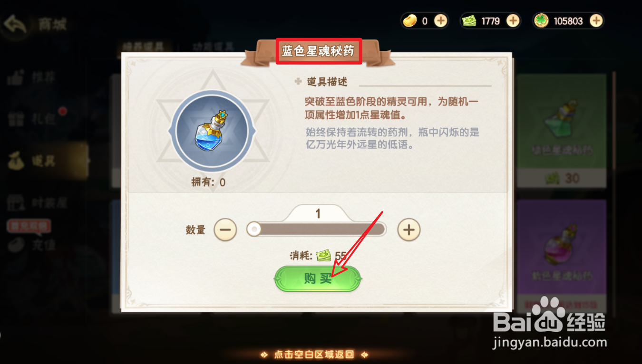Open the 时装屋 fashion house category
Image resolution: width=642 pixels, height=364 pixels.
click(x=38, y=203)
